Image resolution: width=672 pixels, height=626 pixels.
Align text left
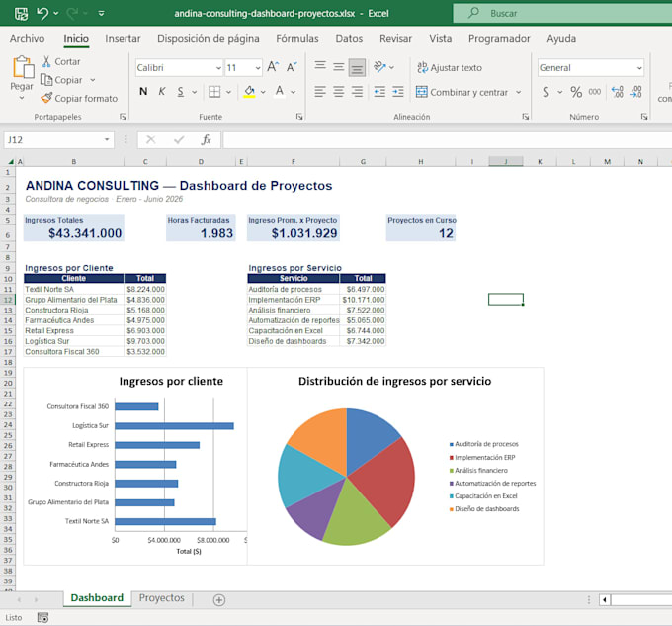(x=320, y=92)
